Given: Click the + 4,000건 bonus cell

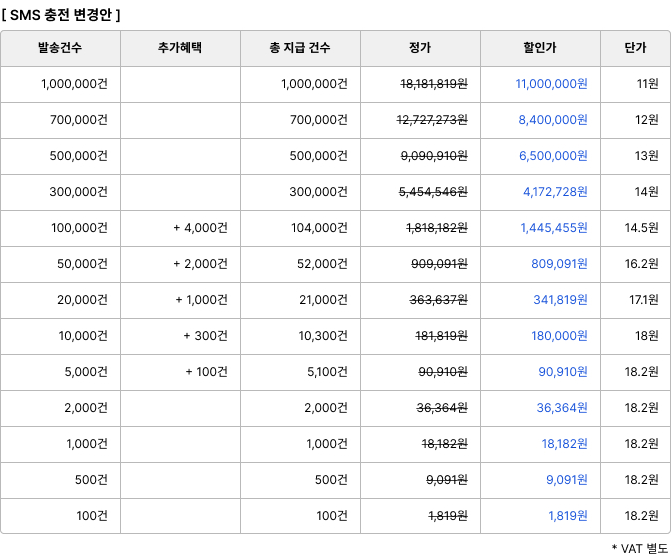Looking at the screenshot, I should [200, 228].
